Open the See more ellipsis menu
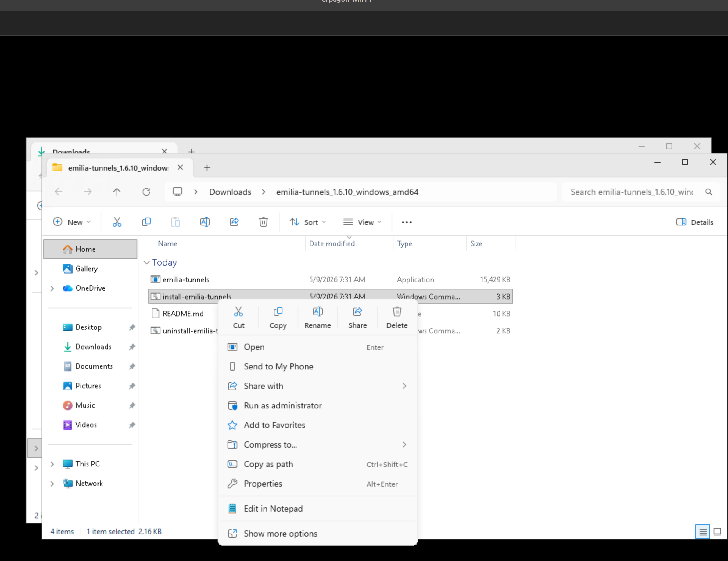 [407, 222]
